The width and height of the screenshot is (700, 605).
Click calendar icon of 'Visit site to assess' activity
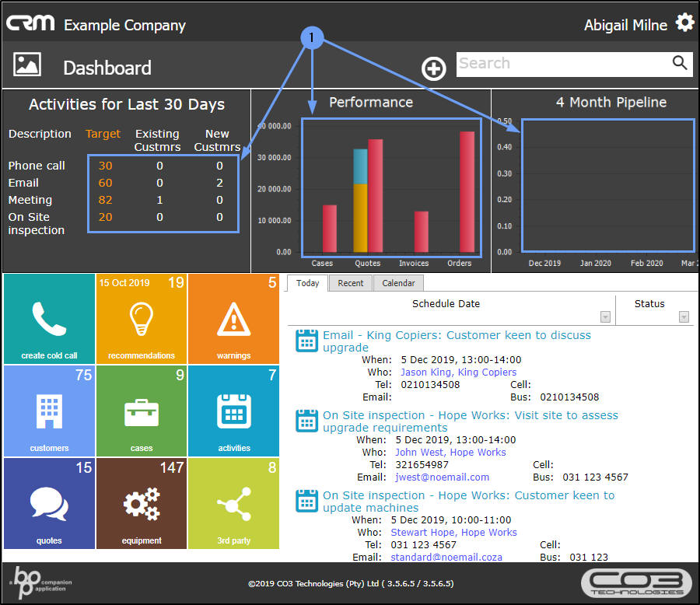306,421
